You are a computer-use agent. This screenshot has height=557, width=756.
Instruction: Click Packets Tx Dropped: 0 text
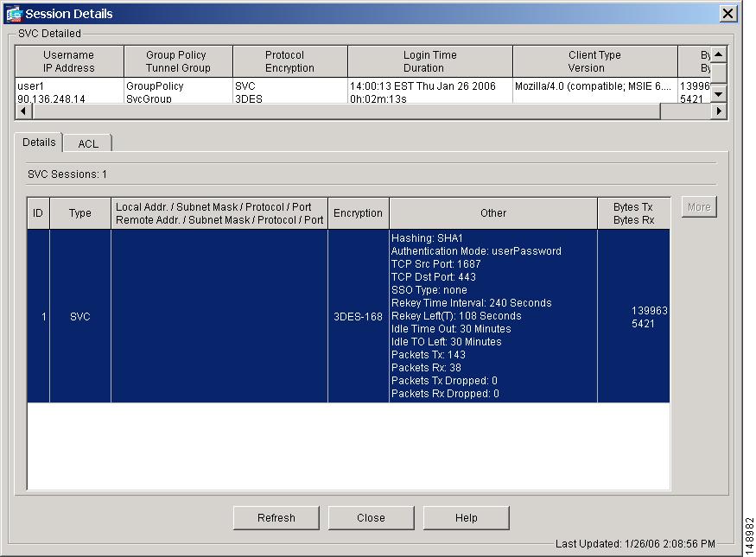click(445, 381)
